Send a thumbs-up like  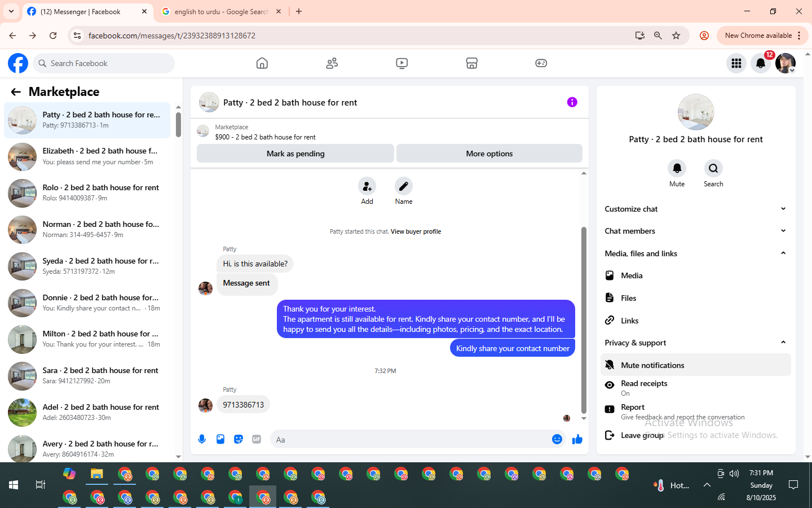point(577,439)
